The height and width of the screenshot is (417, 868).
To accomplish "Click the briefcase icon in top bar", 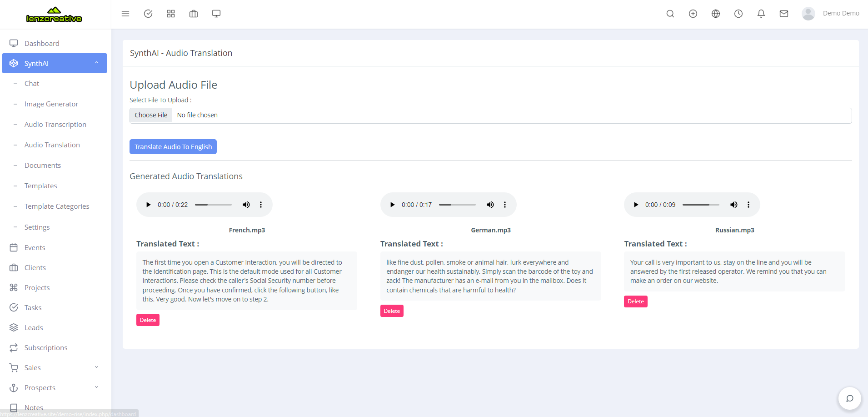I will [x=194, y=14].
